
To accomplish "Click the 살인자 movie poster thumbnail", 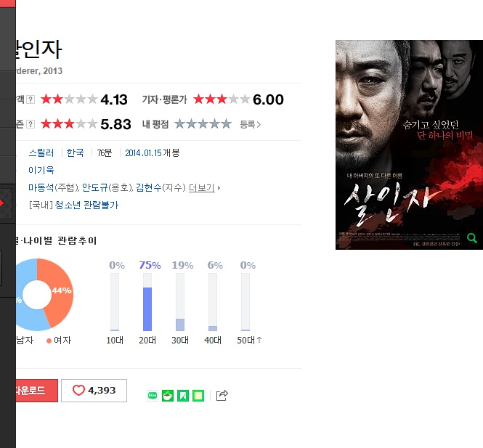I will point(409,144).
